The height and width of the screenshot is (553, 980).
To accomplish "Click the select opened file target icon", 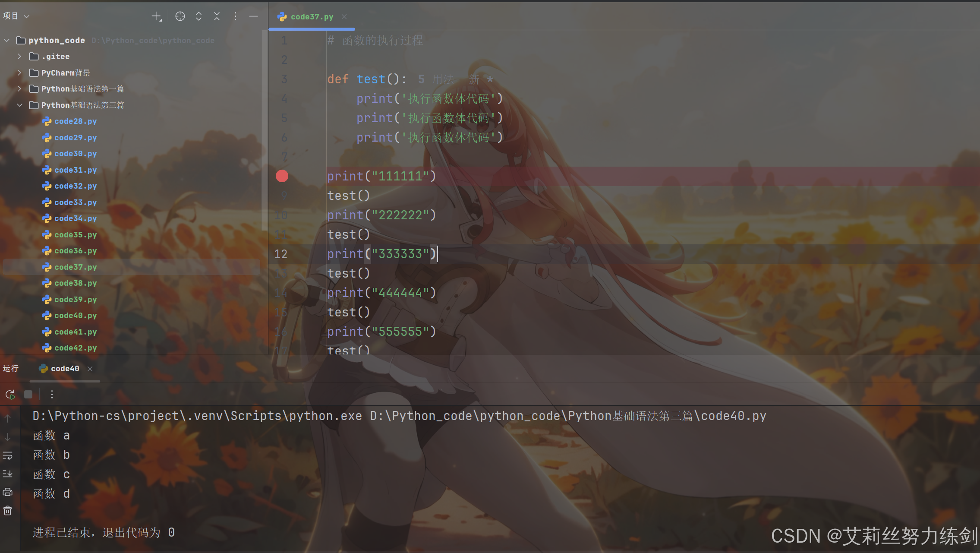I will pyautogui.click(x=180, y=16).
